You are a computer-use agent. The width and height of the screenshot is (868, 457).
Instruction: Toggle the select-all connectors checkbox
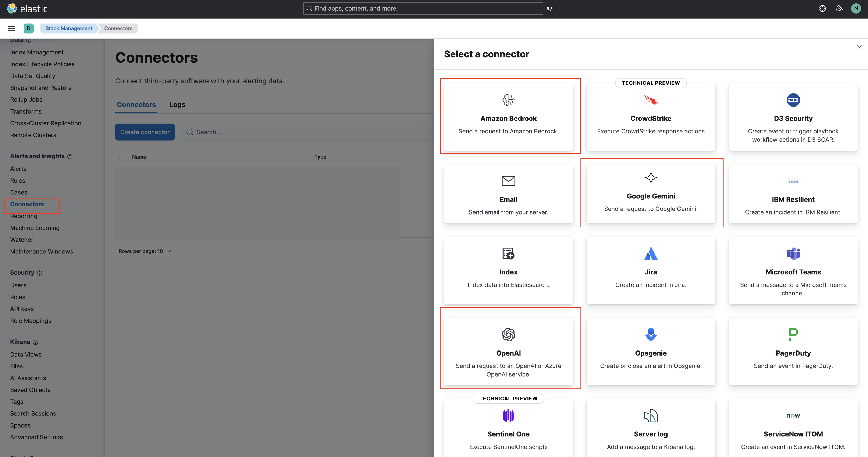[122, 157]
